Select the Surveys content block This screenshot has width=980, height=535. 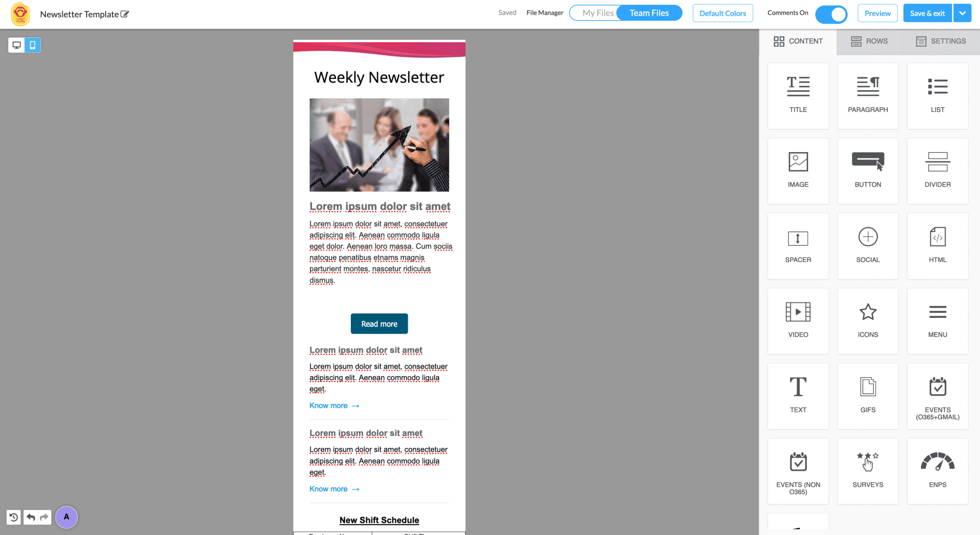[x=868, y=468]
